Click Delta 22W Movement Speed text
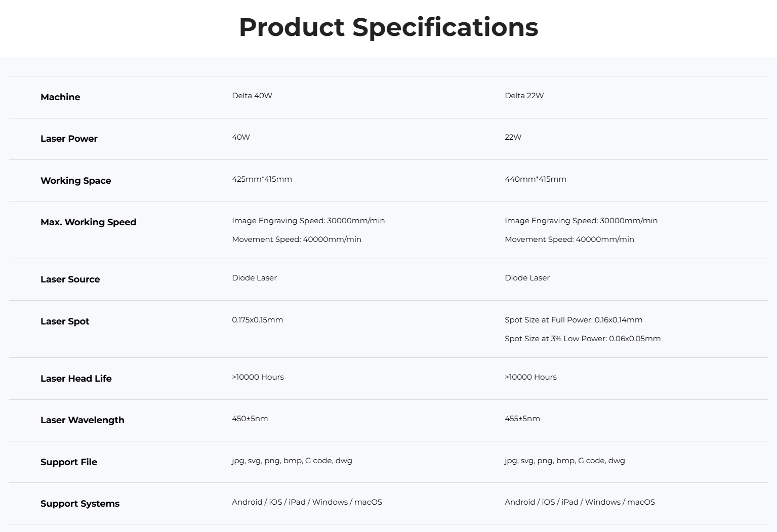This screenshot has width=777, height=532. click(569, 239)
